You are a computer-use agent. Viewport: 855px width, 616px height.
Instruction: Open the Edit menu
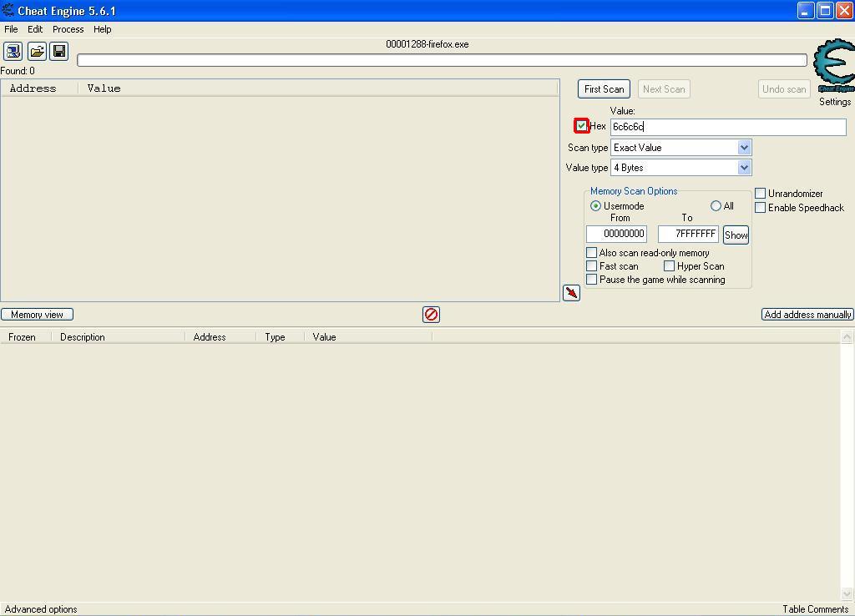coord(34,29)
